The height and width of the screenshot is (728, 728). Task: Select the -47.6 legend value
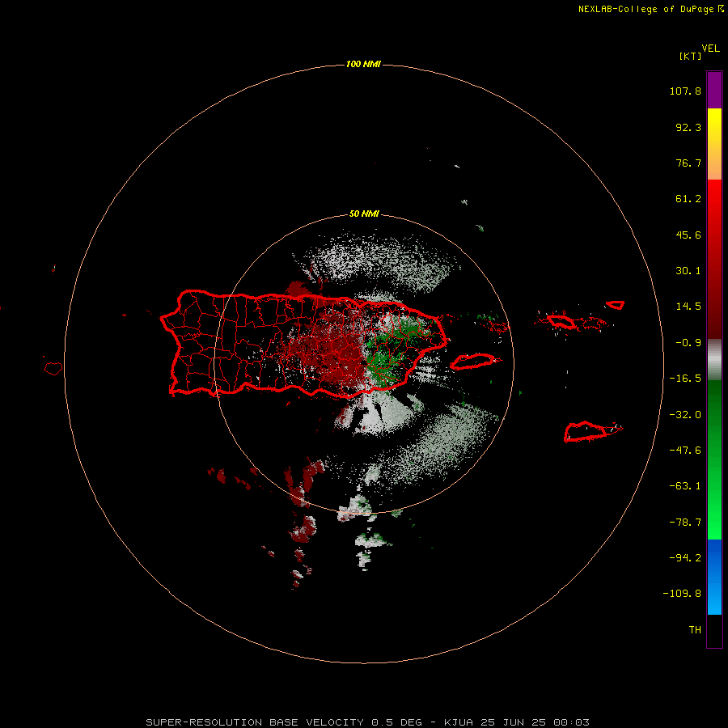click(x=685, y=451)
